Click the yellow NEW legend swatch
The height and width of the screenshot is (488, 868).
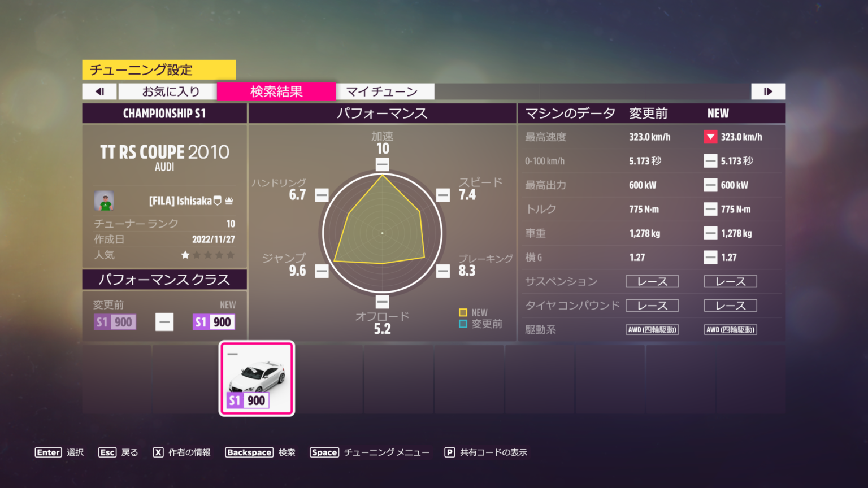point(463,312)
